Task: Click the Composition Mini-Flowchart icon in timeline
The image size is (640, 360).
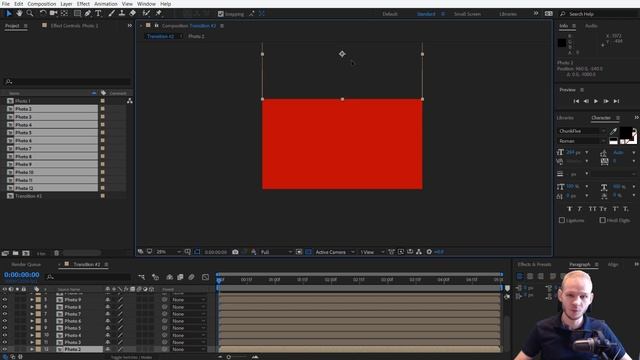Action: (142, 277)
